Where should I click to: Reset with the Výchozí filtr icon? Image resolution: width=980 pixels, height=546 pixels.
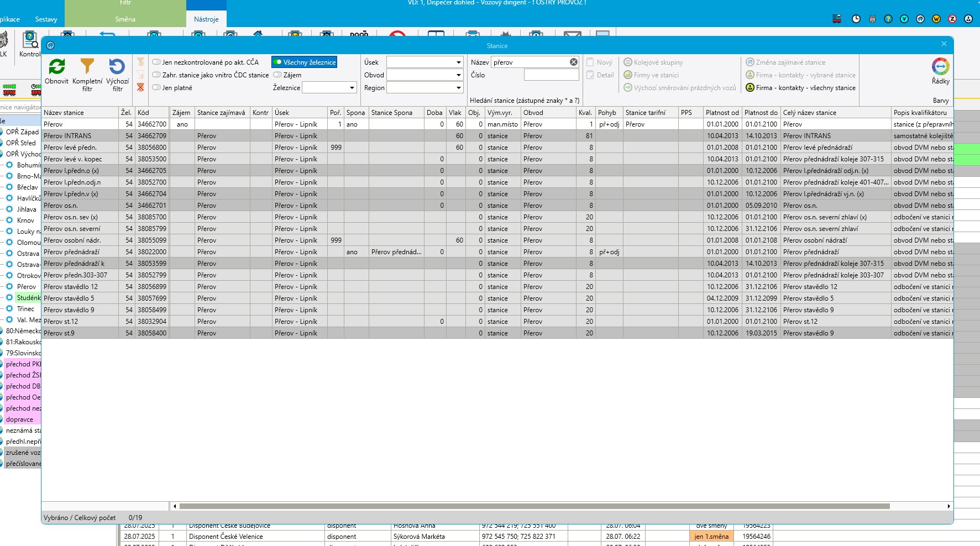(x=117, y=67)
